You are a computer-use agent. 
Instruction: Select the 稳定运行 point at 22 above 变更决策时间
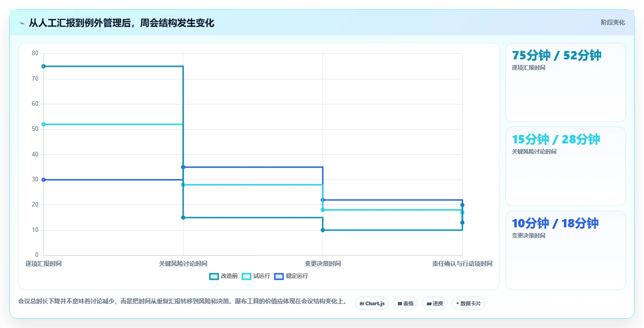[322, 200]
